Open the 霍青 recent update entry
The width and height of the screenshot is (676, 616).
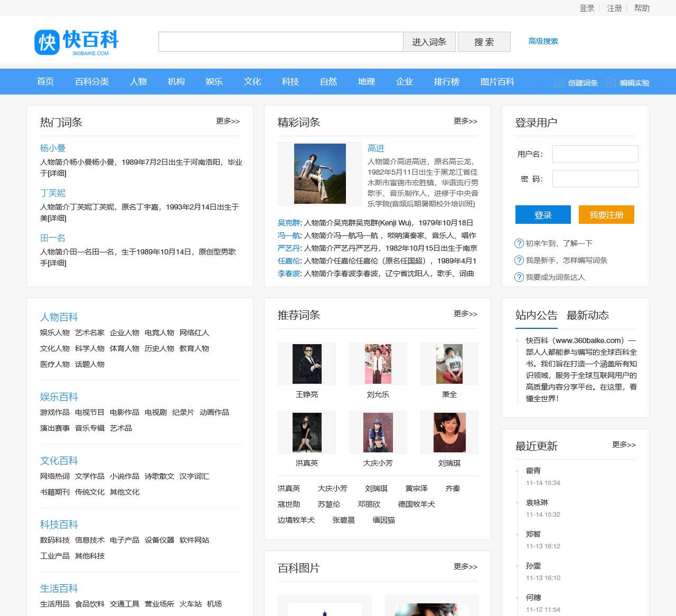(x=533, y=471)
